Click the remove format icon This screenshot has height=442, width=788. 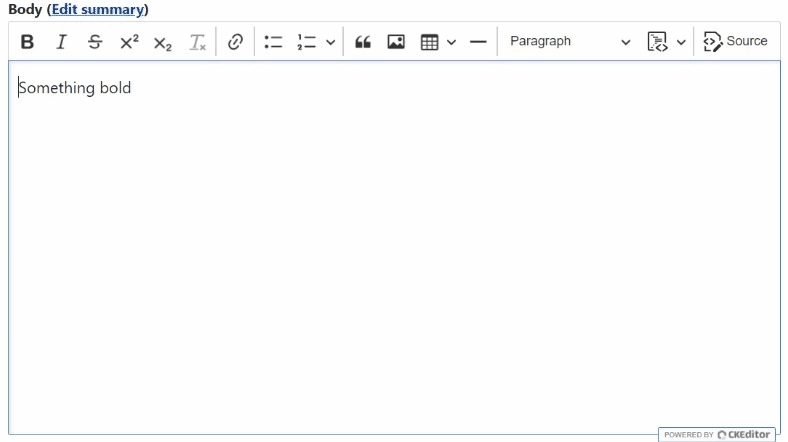(197, 42)
